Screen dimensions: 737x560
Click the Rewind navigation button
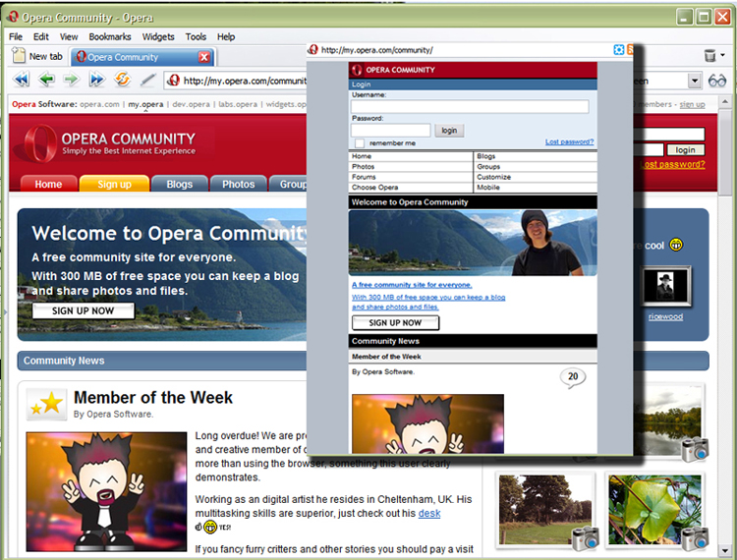21,81
